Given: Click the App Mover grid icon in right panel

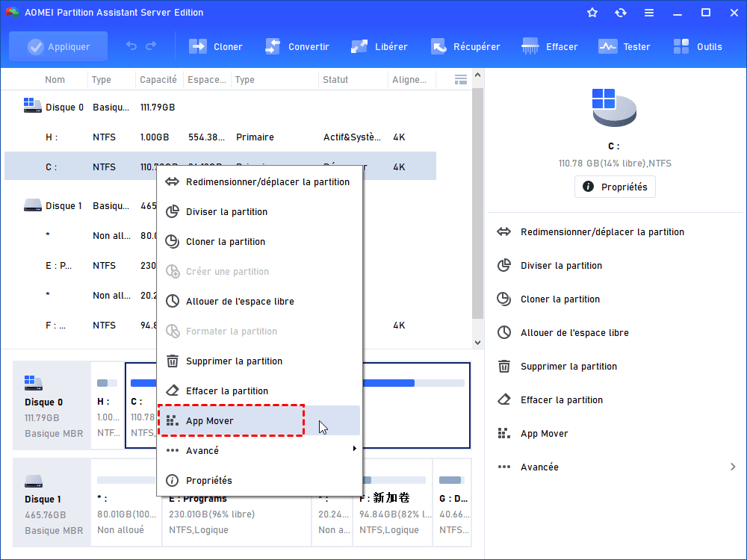Looking at the screenshot, I should [504, 433].
